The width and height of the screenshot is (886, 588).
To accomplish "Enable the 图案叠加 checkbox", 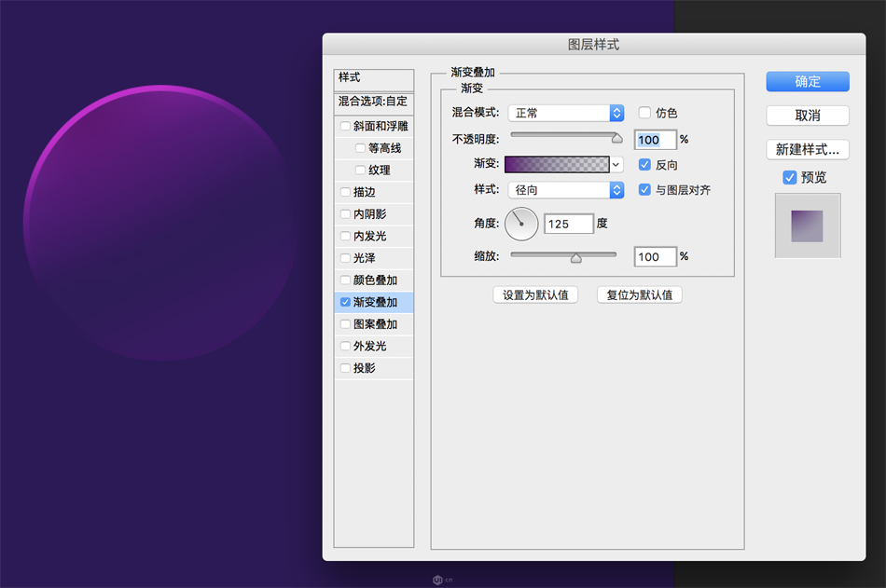I will coord(345,324).
